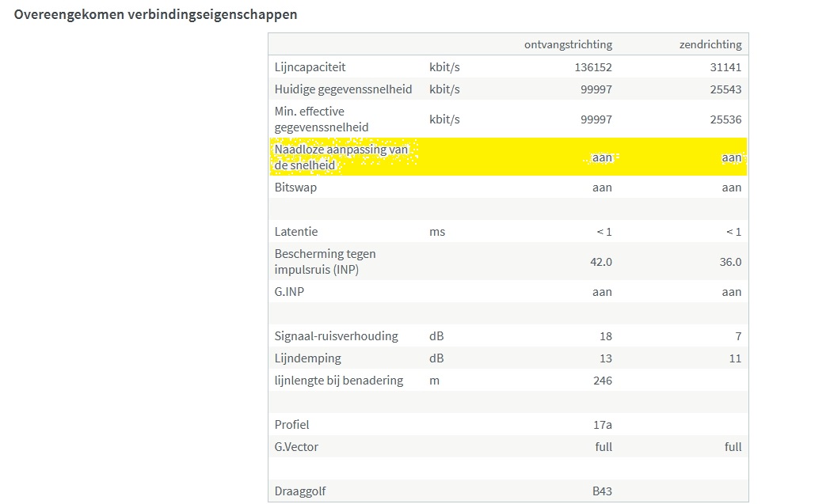830x504 pixels.
Task: Click the 17a profile value
Action: (x=602, y=425)
